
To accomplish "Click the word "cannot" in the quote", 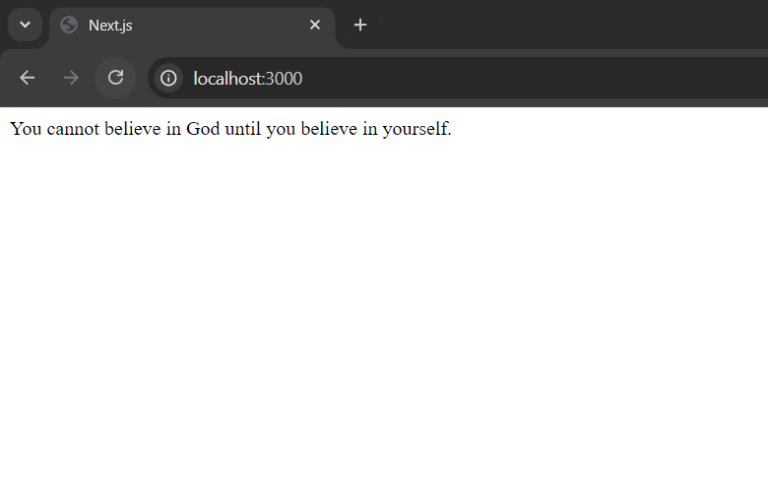I will pos(72,129).
